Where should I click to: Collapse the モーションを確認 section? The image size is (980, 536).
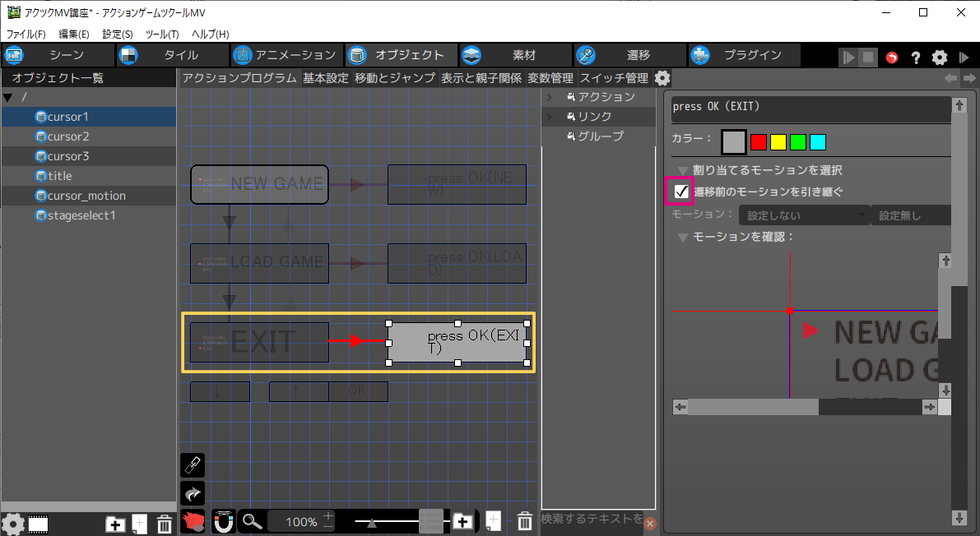click(682, 237)
